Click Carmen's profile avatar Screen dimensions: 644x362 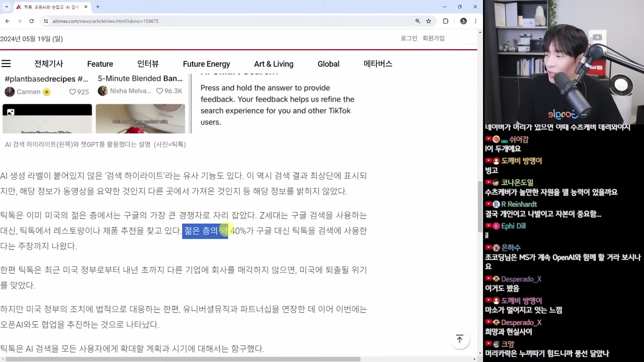tap(10, 91)
